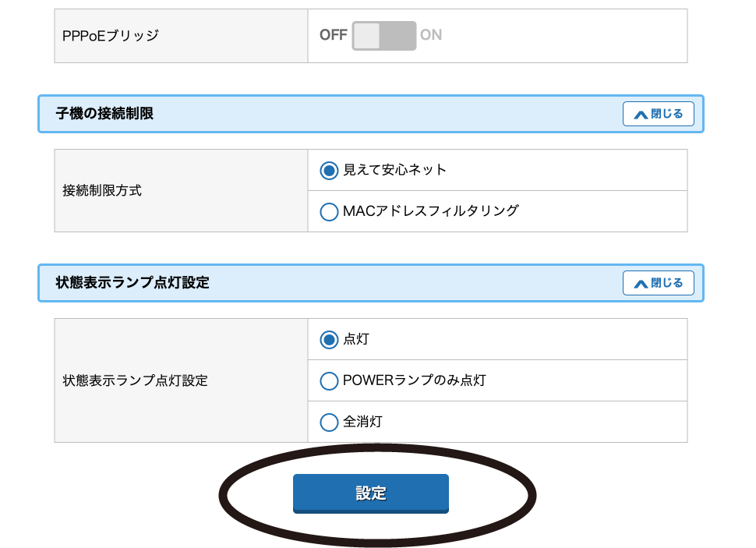
Task: Select the MACアドレスフィルタリング radio button
Action: click(x=330, y=211)
